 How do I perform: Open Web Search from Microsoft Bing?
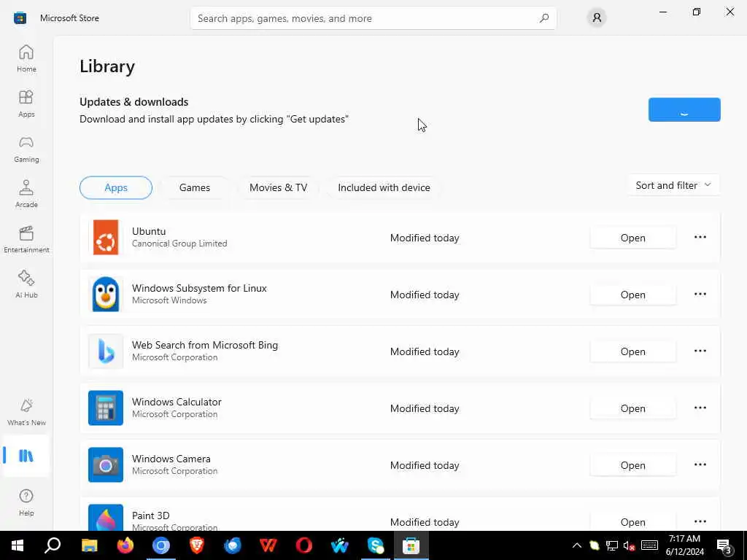(632, 351)
